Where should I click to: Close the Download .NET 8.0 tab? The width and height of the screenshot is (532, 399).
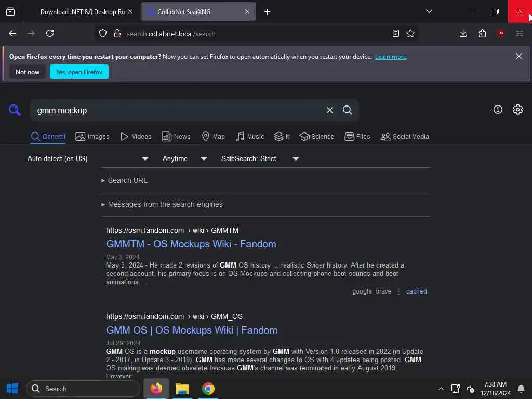tap(130, 11)
